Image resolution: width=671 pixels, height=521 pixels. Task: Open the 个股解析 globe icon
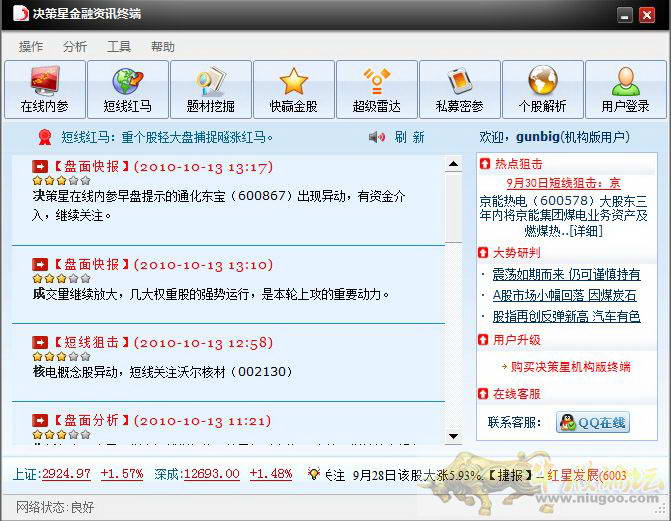coord(543,89)
